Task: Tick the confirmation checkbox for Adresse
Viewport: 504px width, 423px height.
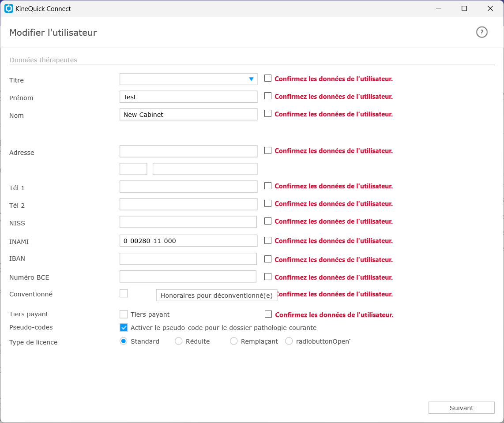Action: [268, 150]
